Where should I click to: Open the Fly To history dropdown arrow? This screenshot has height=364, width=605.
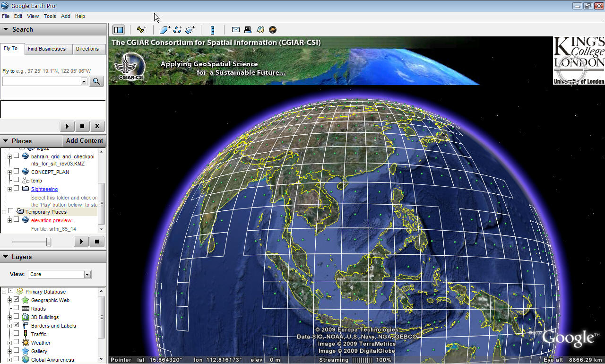tap(84, 82)
